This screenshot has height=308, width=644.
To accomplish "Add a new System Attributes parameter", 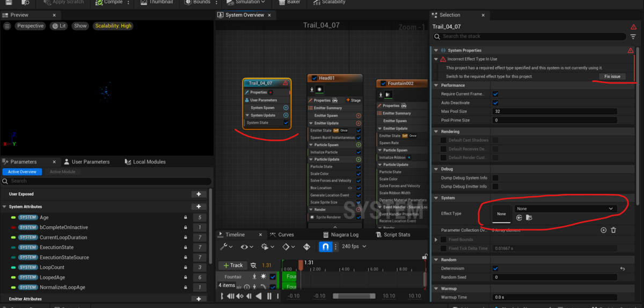I will tap(199, 206).
